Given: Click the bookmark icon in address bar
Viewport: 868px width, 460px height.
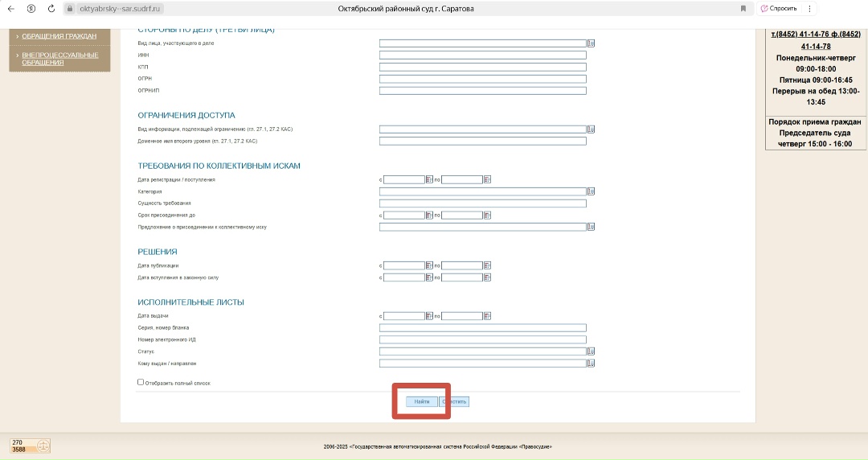Looking at the screenshot, I should (x=743, y=8).
